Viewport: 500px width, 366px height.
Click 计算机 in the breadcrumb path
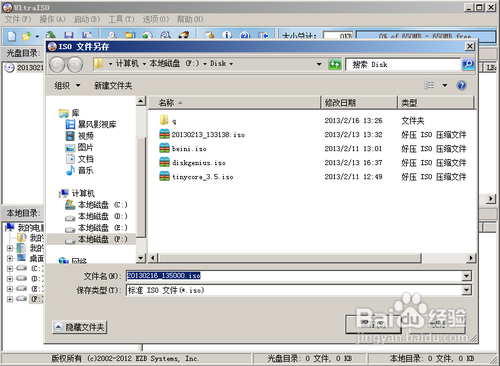[x=127, y=63]
